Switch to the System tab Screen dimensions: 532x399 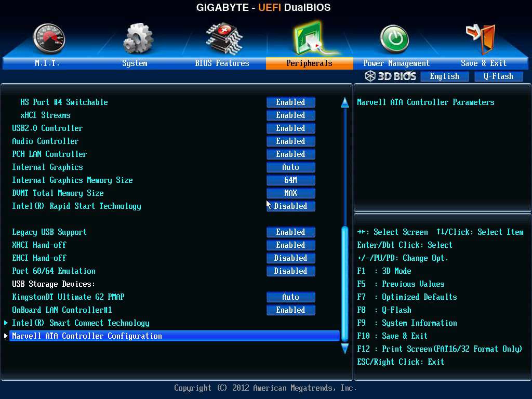[x=135, y=63]
